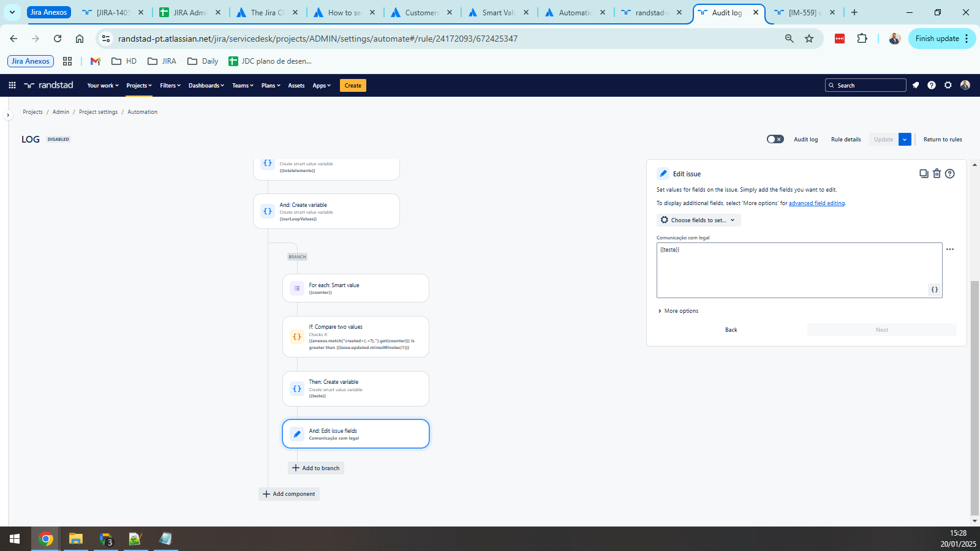The height and width of the screenshot is (551, 980).
Task: Click the advanced field editing link
Action: tap(816, 203)
